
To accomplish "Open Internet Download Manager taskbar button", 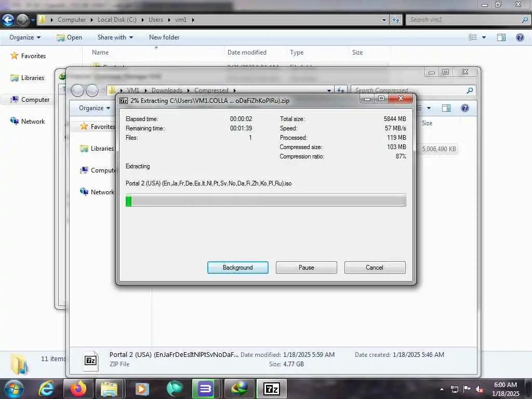I will point(239,389).
